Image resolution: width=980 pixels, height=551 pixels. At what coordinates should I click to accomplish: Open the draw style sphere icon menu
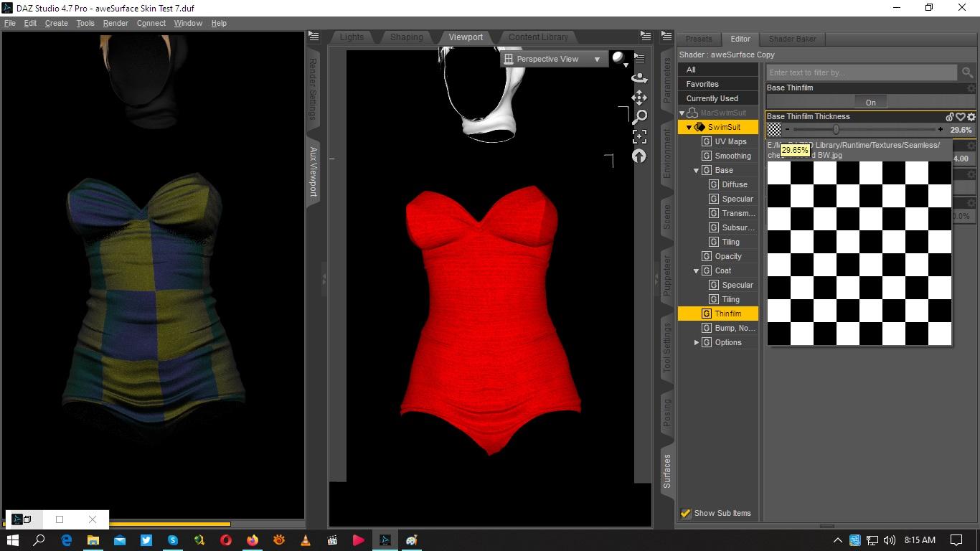pyautogui.click(x=619, y=59)
